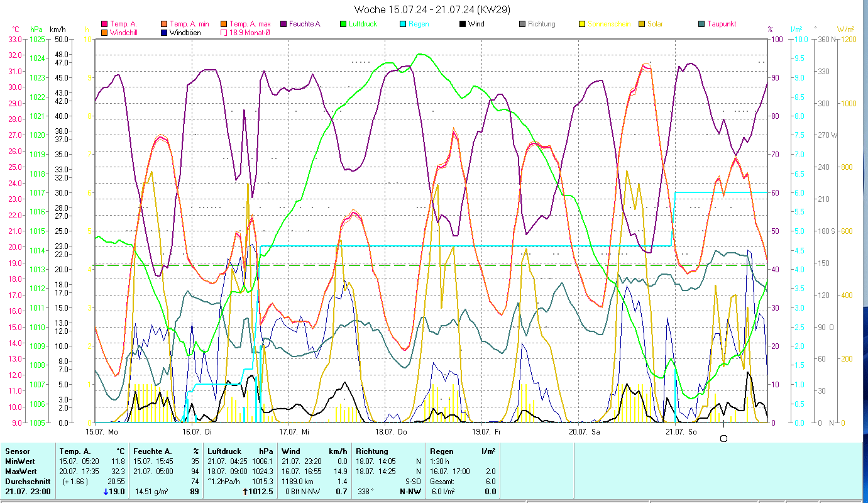Viewport: 868px width, 503px height.
Task: Click the MinWert row label
Action: coord(19,462)
